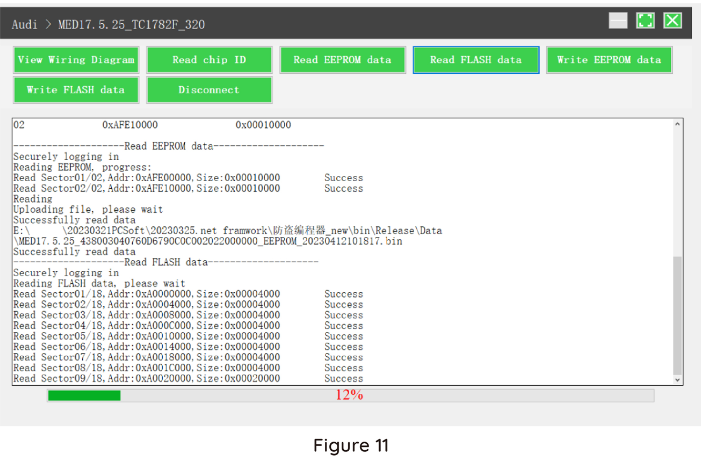This screenshot has height=457, width=701.
Task: Click the green filled part of progress bar
Action: pos(84,396)
